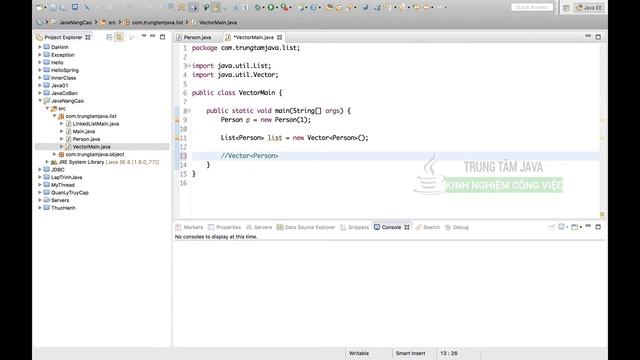Close the VectorMain.java editor tab

280,37
